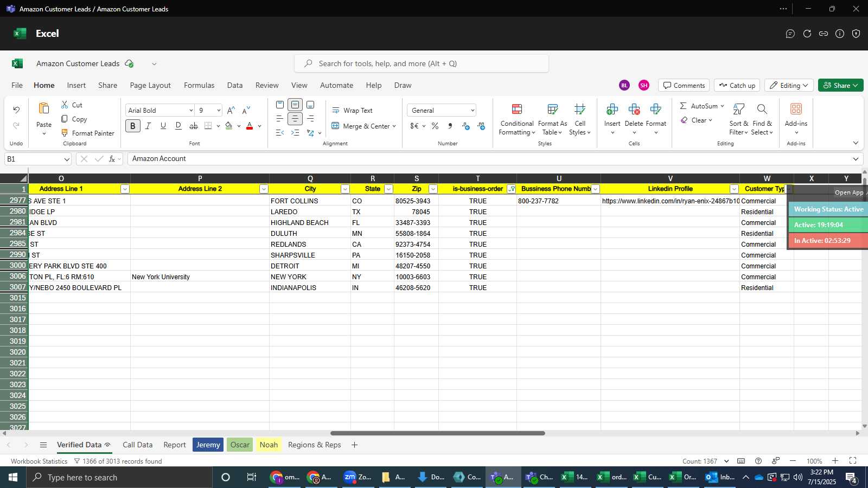Click the font color red A
Viewport: 868px width, 488px height.
(x=250, y=126)
